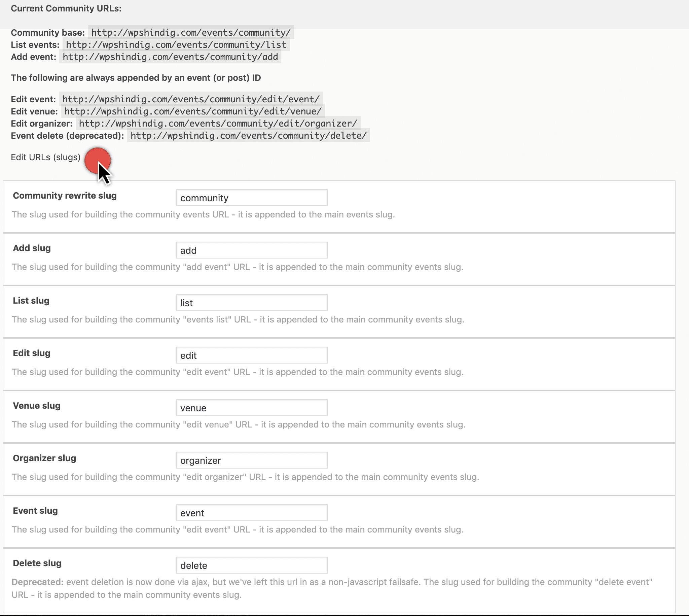This screenshot has height=616, width=689.
Task: Click the description under Community rewrite slug
Action: click(x=203, y=214)
